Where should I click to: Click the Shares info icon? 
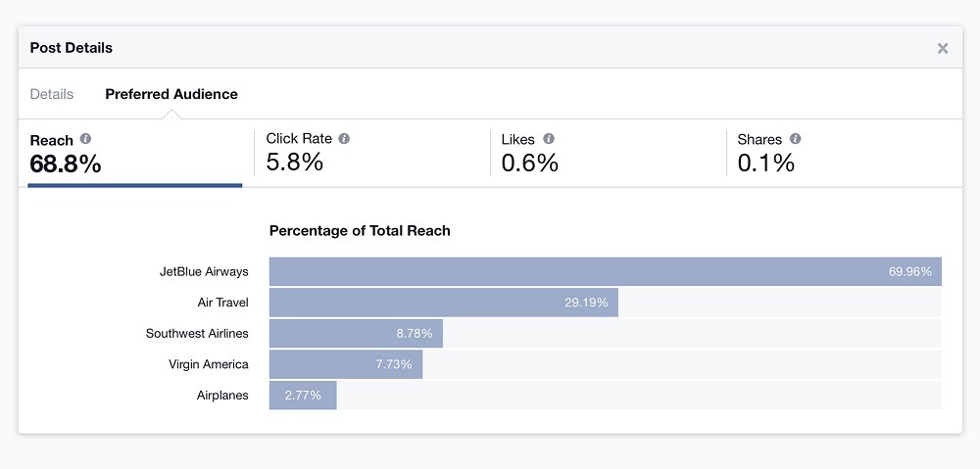pyautogui.click(x=795, y=139)
